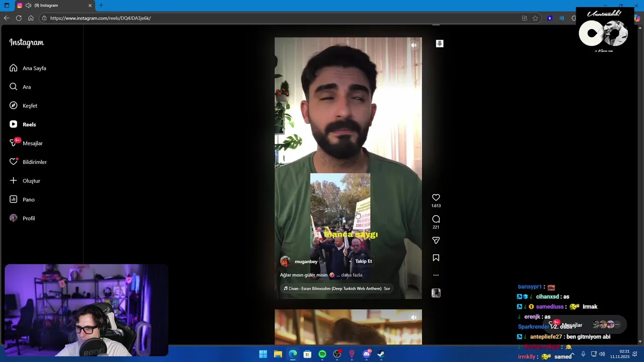Open the clock showing 02:21
Screen dimensions: 644x362
pos(620,354)
